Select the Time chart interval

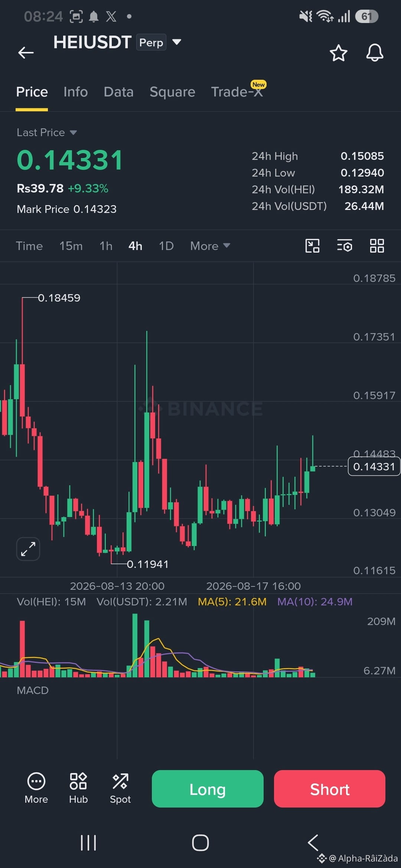tap(29, 246)
